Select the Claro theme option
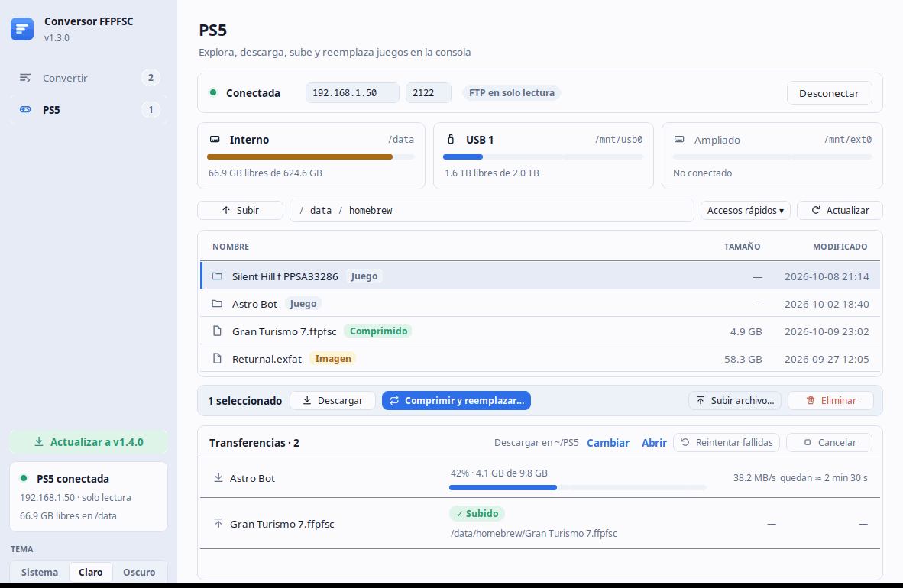The image size is (903, 588). (90, 572)
